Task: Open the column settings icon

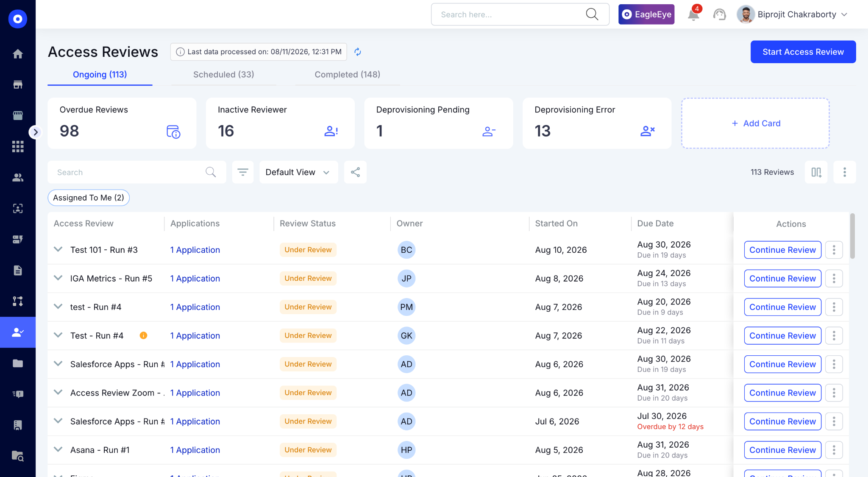Action: pyautogui.click(x=816, y=172)
